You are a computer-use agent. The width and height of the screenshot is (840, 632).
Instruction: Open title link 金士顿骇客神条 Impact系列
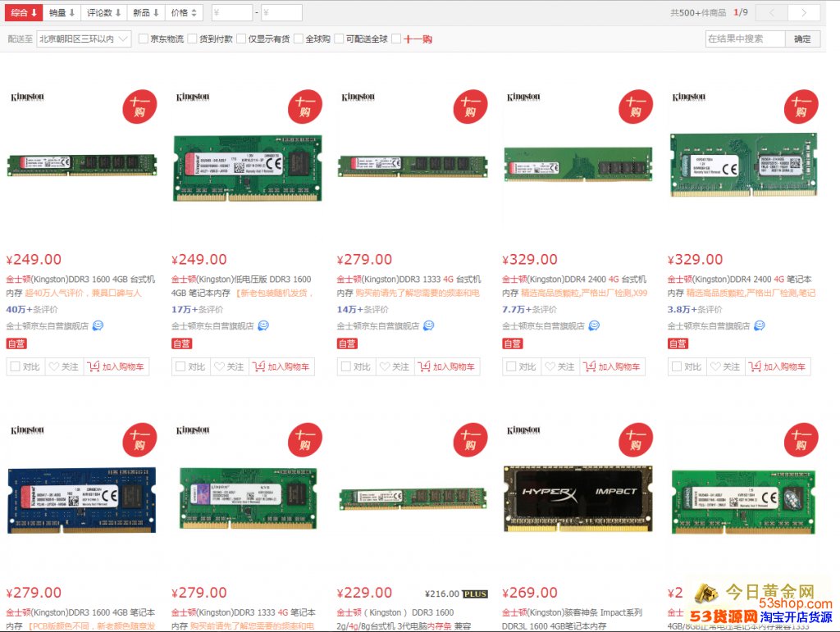click(x=572, y=619)
